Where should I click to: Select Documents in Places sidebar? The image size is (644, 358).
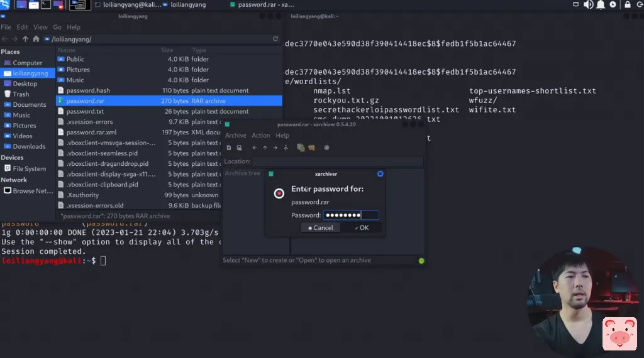click(x=27, y=104)
